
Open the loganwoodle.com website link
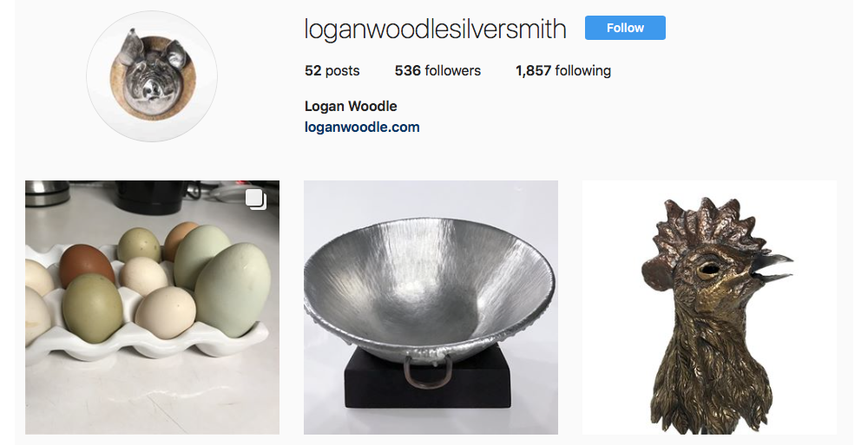(362, 128)
